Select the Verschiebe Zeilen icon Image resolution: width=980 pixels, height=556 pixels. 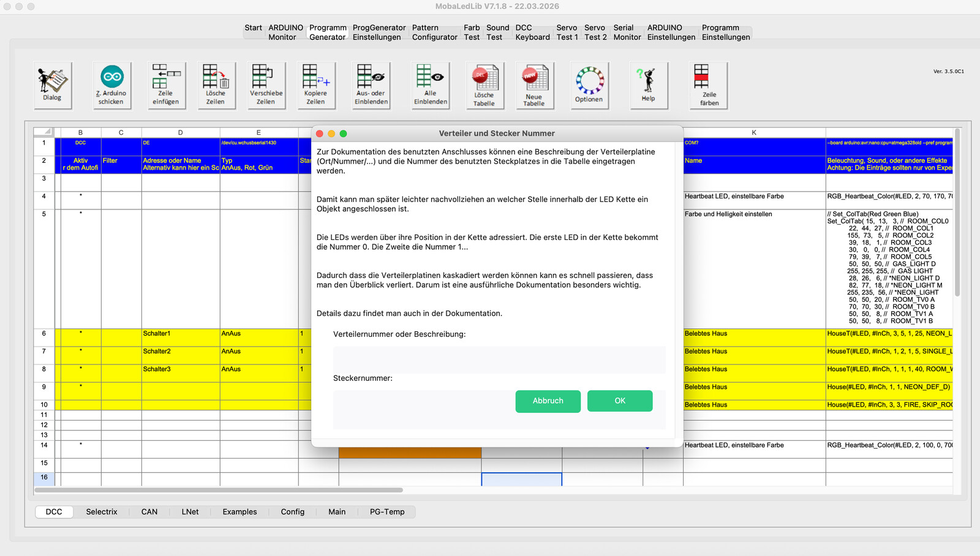coord(266,85)
